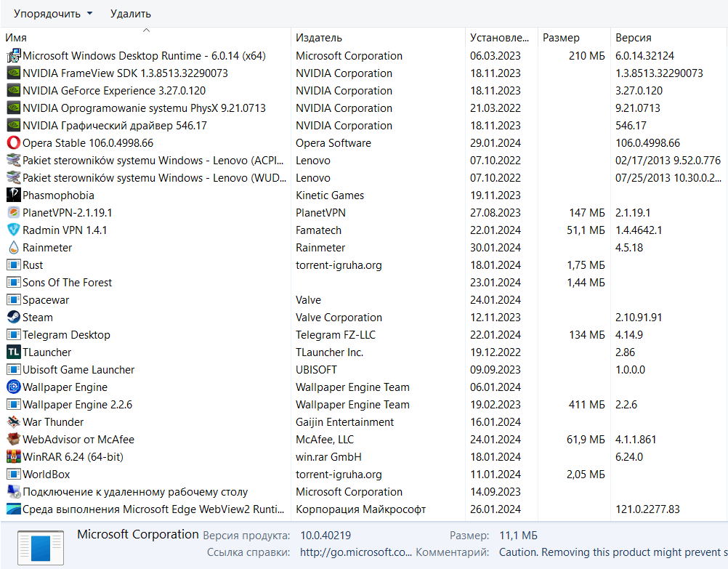
Task: Click the NVIDIA PhysX program icon
Action: pyautogui.click(x=14, y=108)
